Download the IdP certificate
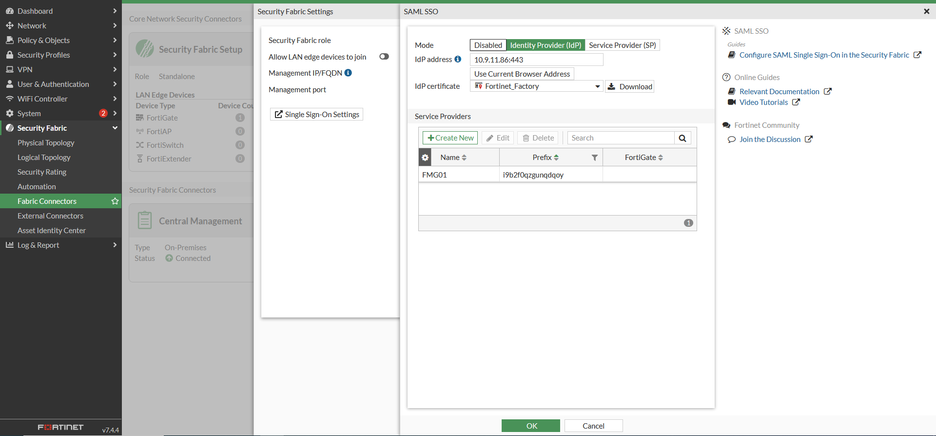The height and width of the screenshot is (436, 936). (x=630, y=87)
